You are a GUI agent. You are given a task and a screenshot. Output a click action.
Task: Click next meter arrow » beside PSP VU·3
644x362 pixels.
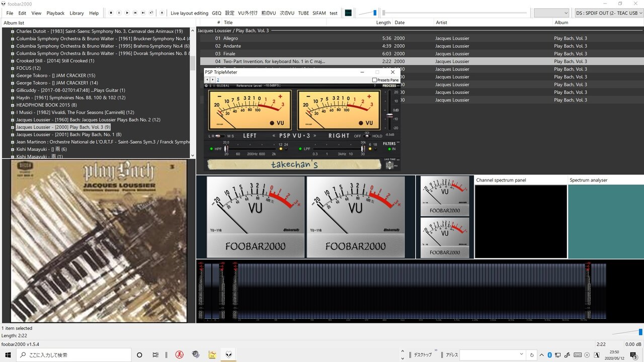click(x=315, y=135)
